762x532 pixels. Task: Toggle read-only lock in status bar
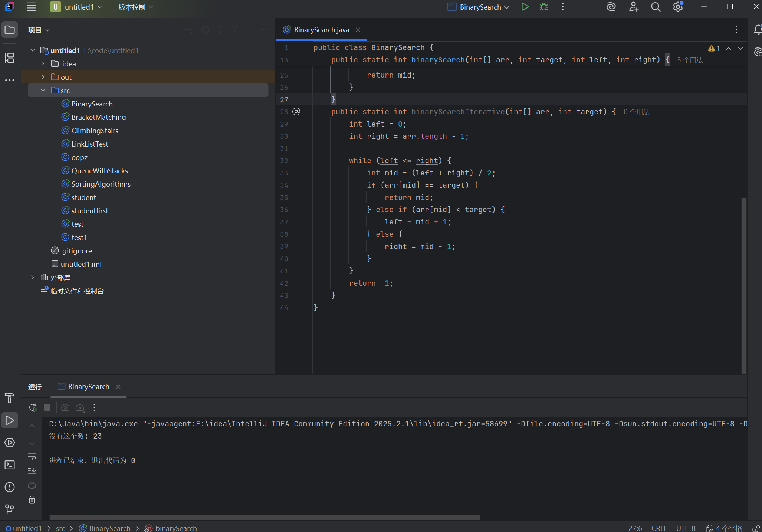pyautogui.click(x=755, y=528)
